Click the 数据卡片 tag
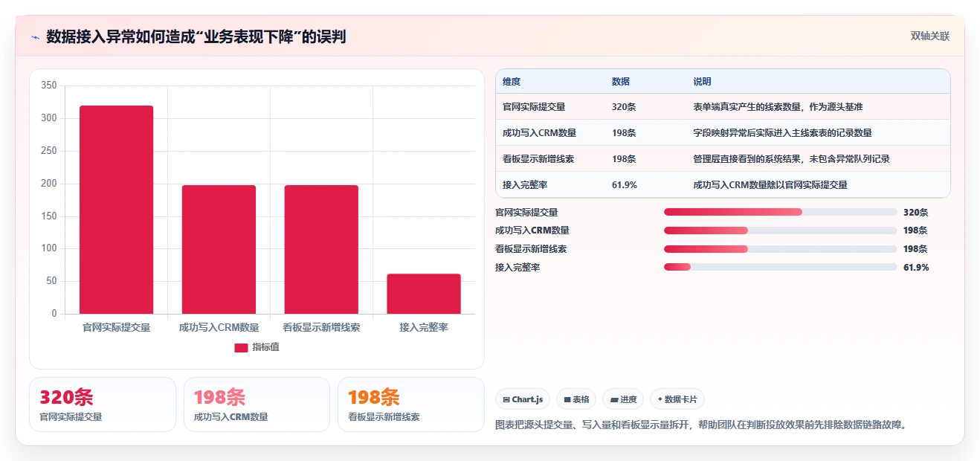The image size is (980, 461). 677,399
